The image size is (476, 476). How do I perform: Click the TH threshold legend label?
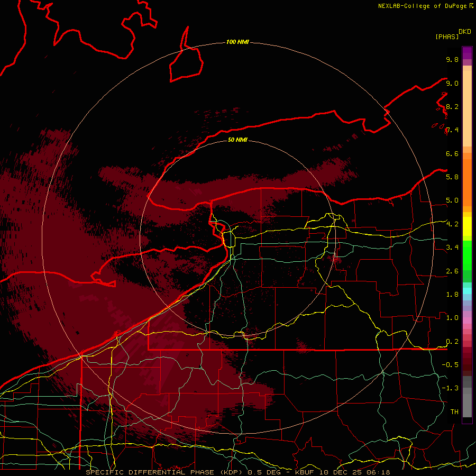[x=454, y=411]
